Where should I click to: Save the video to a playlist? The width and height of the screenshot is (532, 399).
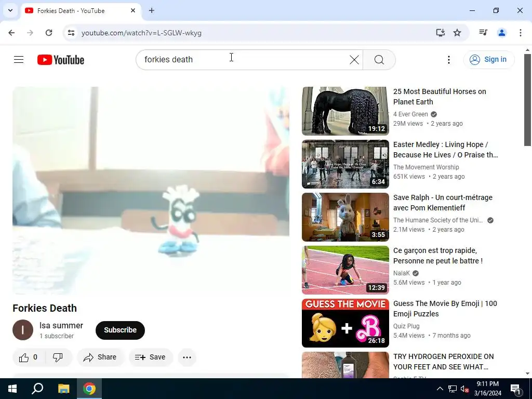click(x=150, y=357)
